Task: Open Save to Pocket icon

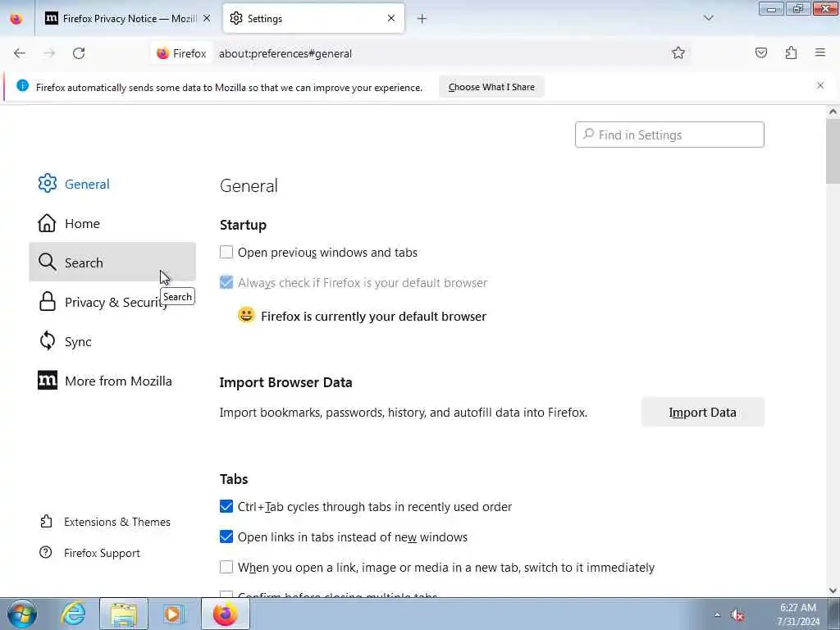Action: [760, 53]
